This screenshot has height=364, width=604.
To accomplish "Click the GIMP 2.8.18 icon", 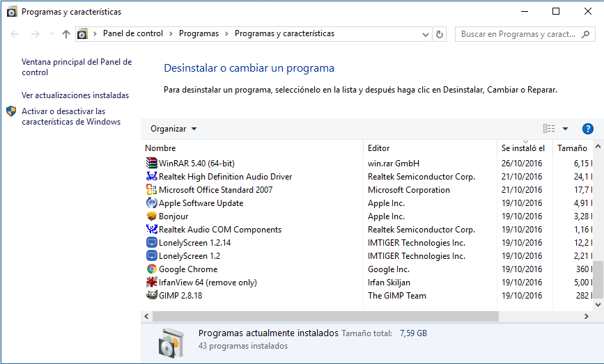I will click(152, 295).
